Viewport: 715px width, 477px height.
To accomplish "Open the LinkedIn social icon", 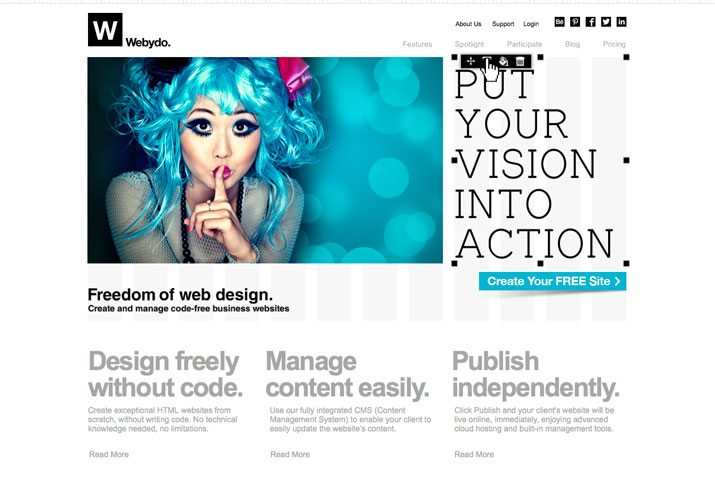I will click(622, 21).
